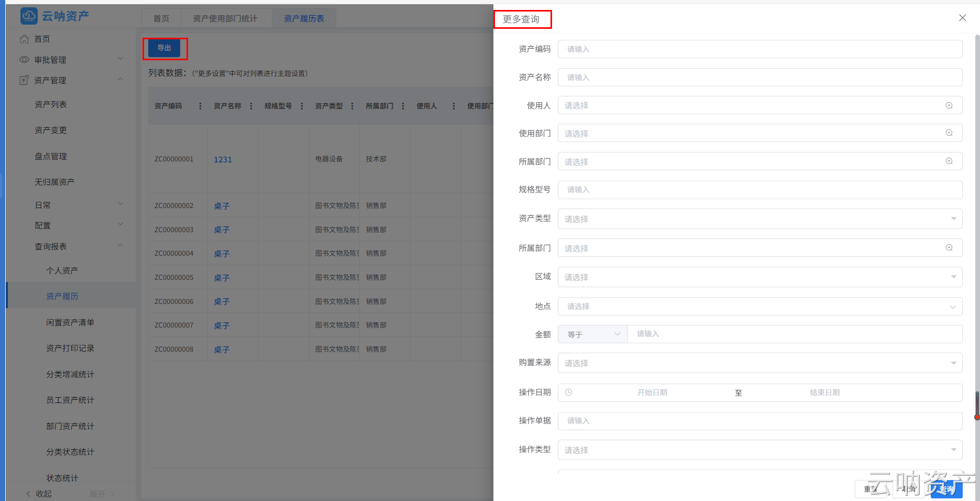Focus the 规格型号 input field

[x=760, y=190]
